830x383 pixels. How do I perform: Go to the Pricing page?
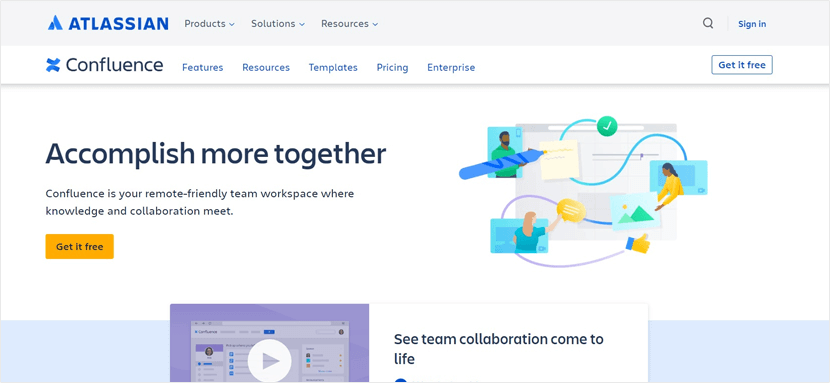click(392, 67)
